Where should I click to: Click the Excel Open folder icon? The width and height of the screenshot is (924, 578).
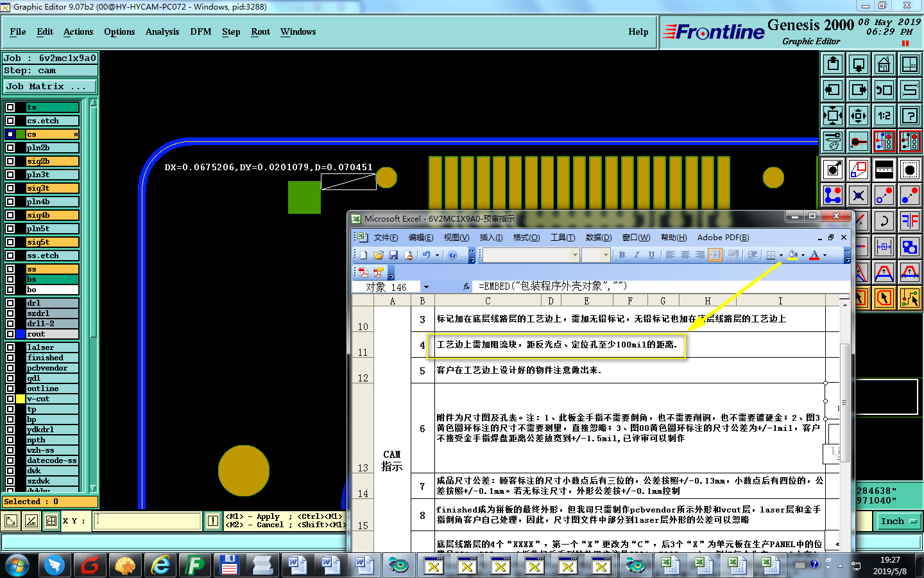(379, 255)
